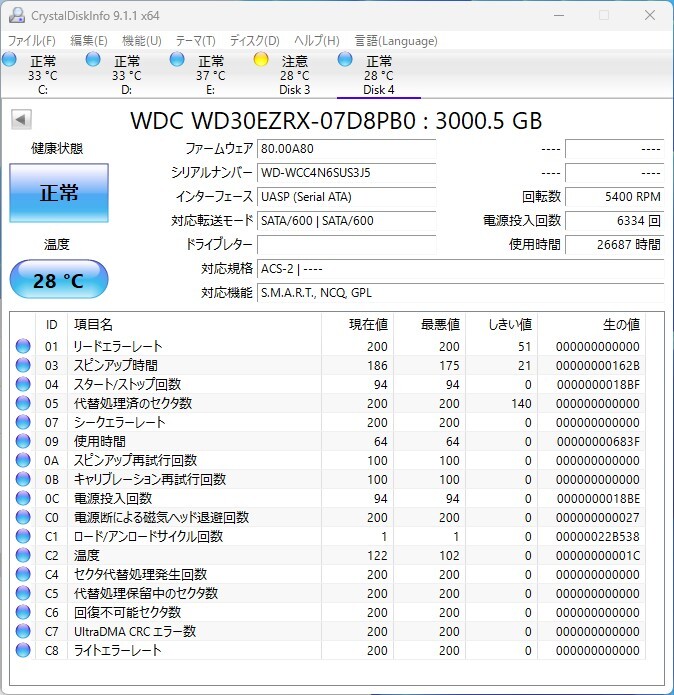This screenshot has width=674, height=695.
Task: Click the empty drive letter field
Action: click(x=347, y=245)
